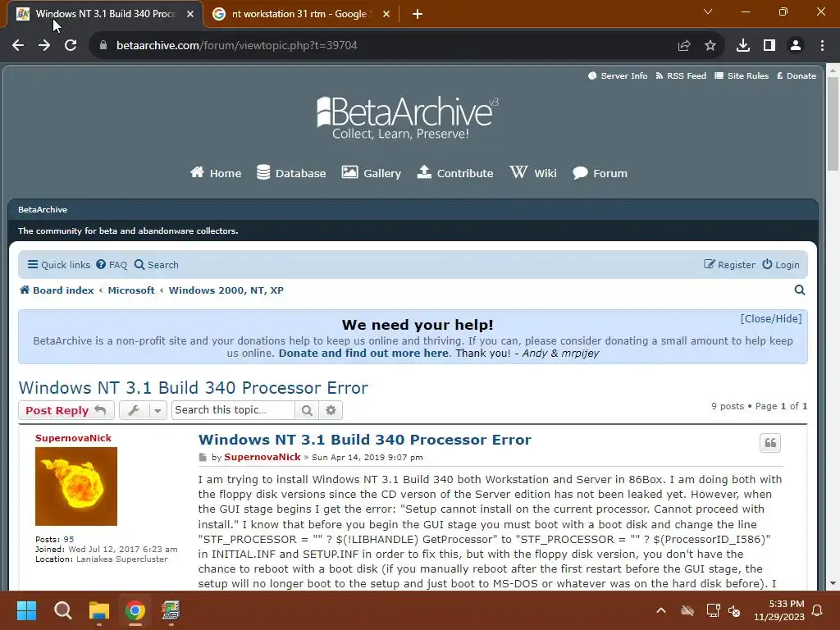Open Microsoft breadcrumb link
840x630 pixels.
[x=131, y=290]
